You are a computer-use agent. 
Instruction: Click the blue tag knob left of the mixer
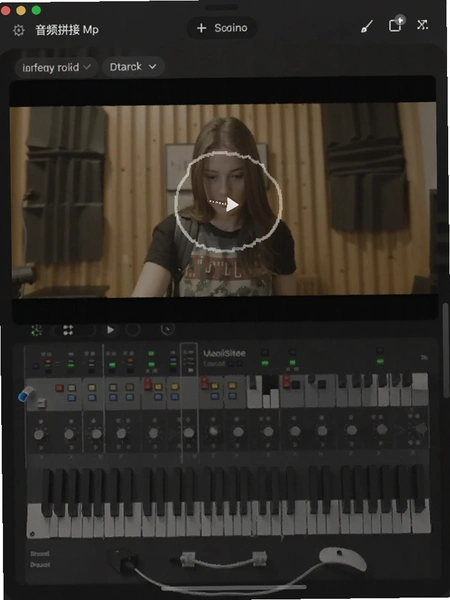(x=26, y=394)
